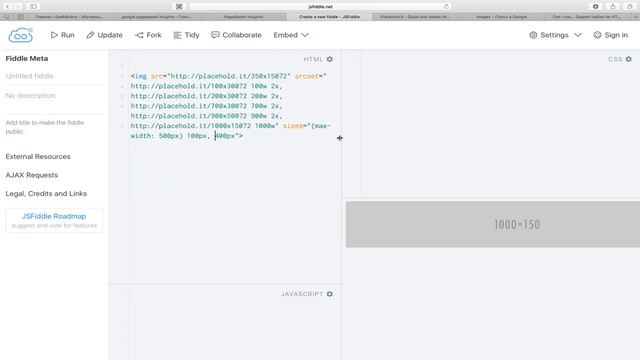640x360 pixels.
Task: Click Sign in
Action: (x=611, y=35)
